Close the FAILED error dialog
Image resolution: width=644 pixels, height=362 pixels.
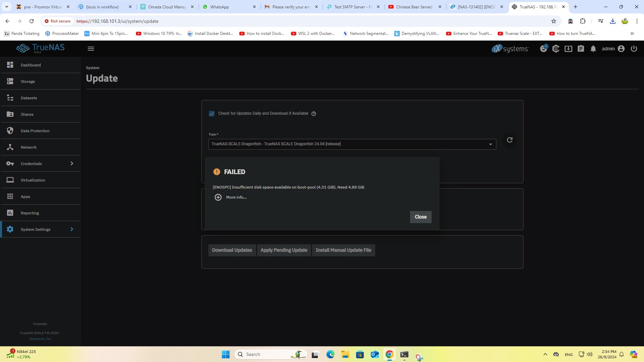[420, 217]
